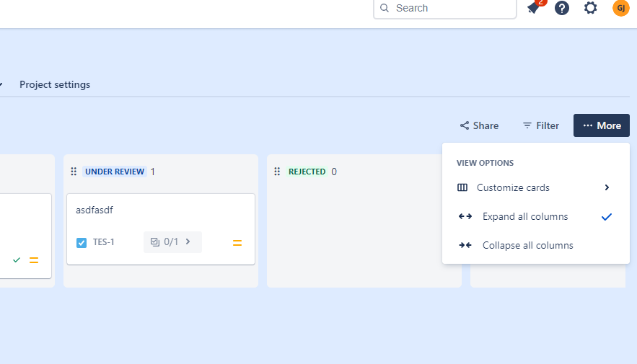Open the GJ user avatar menu
637x364 pixels.
(x=620, y=8)
